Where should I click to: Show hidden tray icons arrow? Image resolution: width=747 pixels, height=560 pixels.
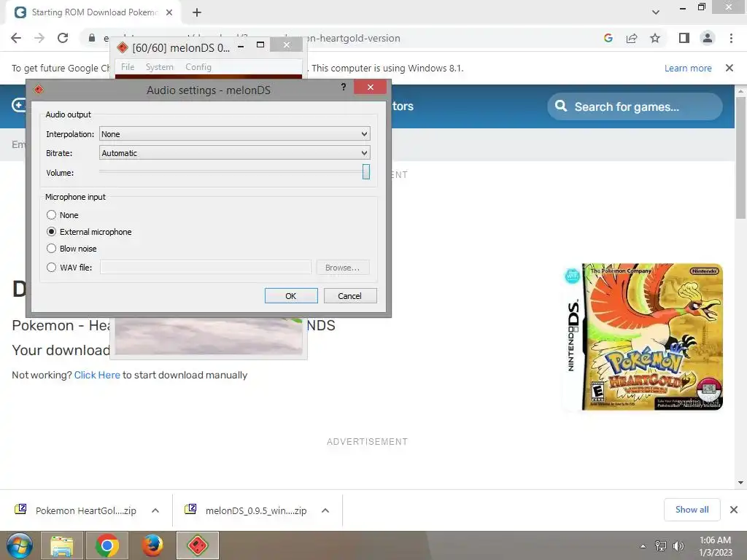643,546
